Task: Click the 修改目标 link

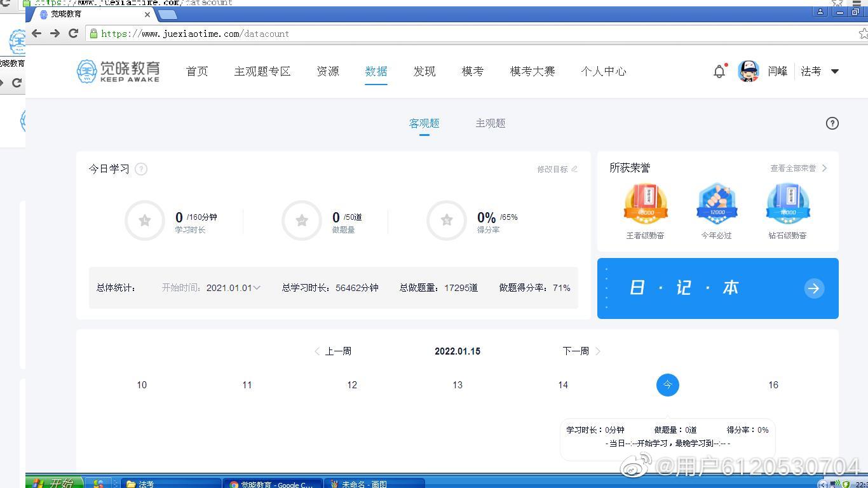Action: pyautogui.click(x=552, y=169)
